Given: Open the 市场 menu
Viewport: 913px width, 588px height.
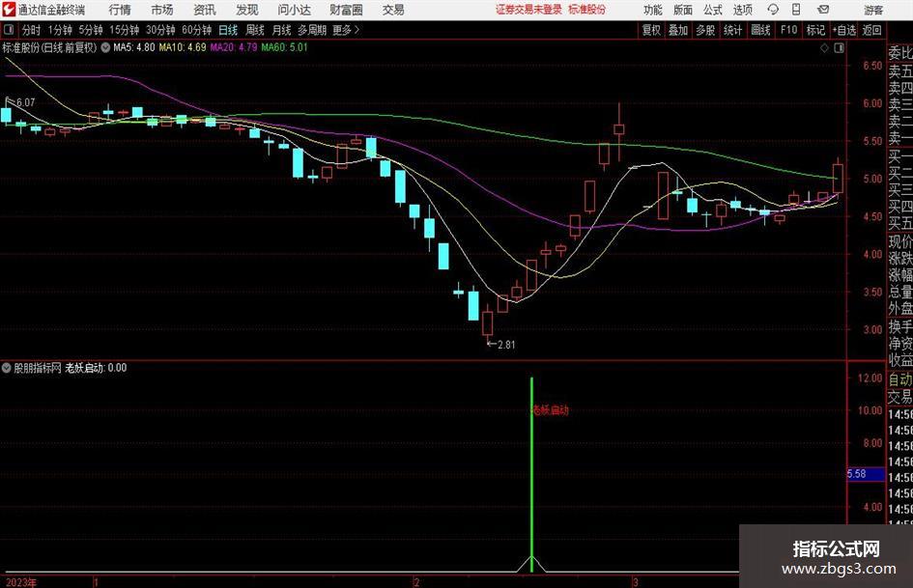Looking at the screenshot, I should (162, 10).
